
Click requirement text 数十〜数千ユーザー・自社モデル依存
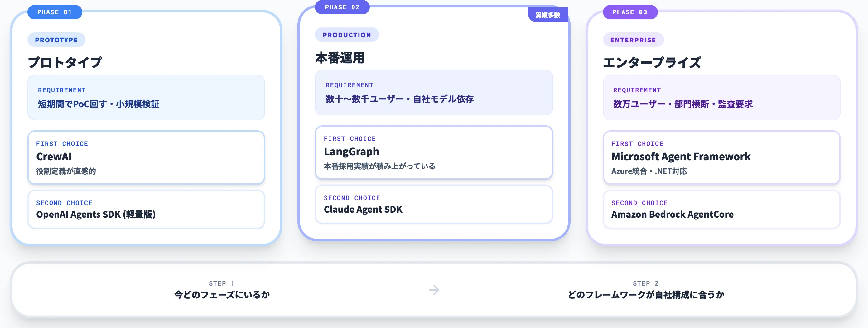tap(400, 99)
